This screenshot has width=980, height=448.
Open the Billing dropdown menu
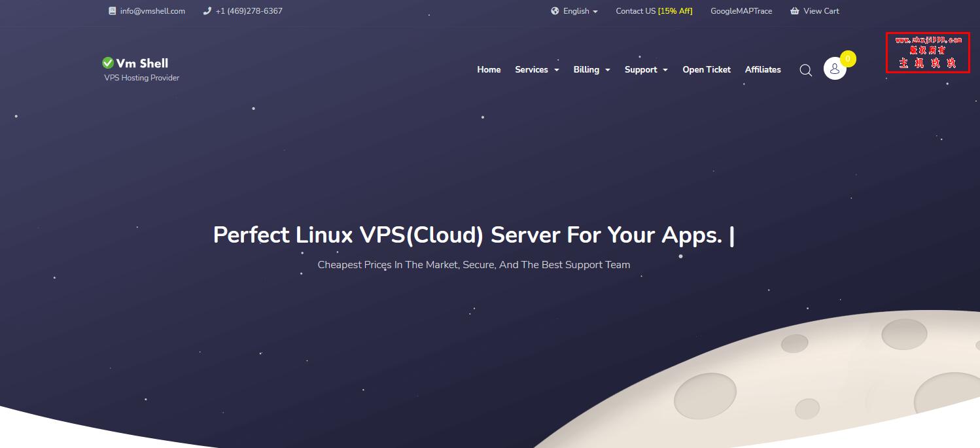point(591,69)
